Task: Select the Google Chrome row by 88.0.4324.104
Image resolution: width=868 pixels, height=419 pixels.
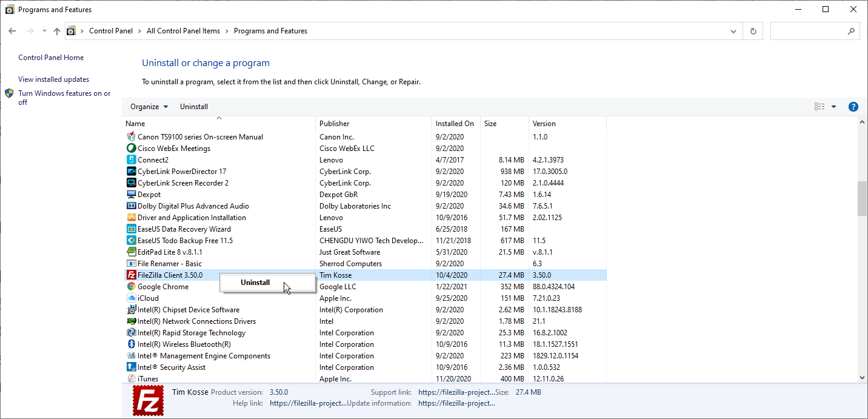Action: click(x=553, y=287)
